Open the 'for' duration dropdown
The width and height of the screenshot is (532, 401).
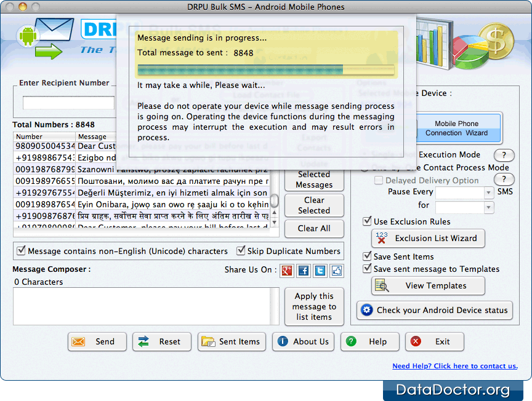tap(488, 207)
